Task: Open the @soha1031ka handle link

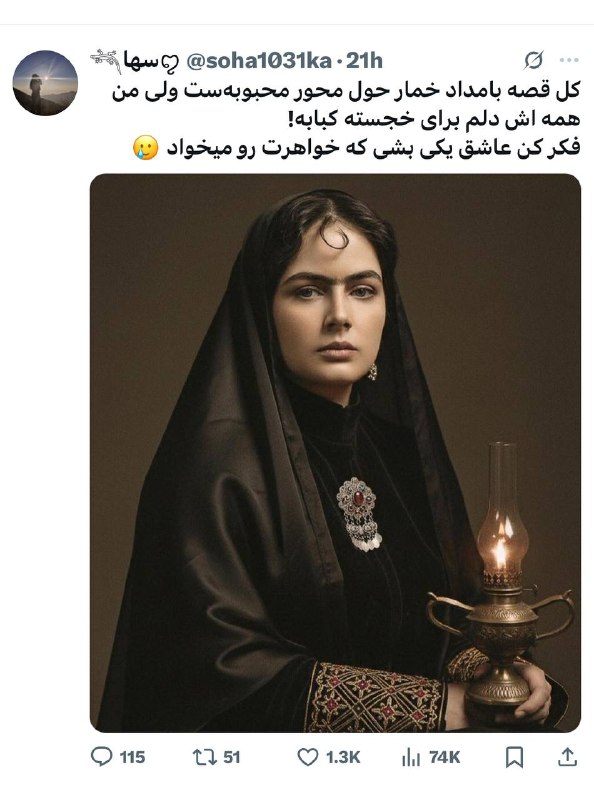Action: coord(260,61)
